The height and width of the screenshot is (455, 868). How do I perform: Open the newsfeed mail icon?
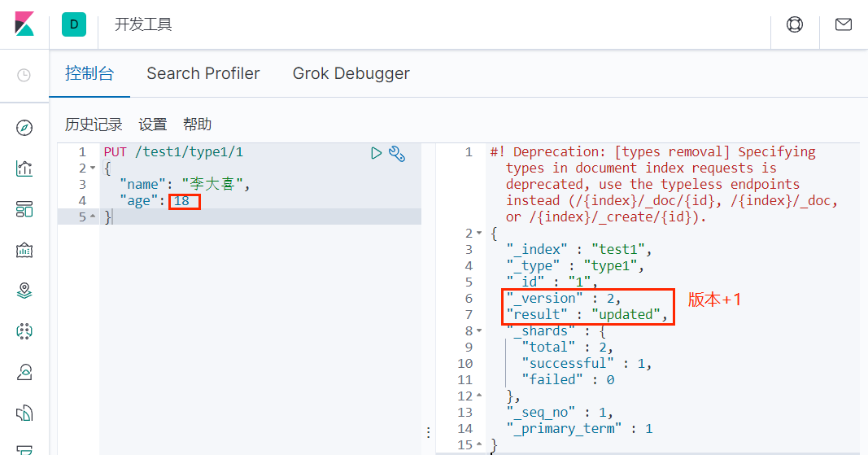[x=843, y=24]
